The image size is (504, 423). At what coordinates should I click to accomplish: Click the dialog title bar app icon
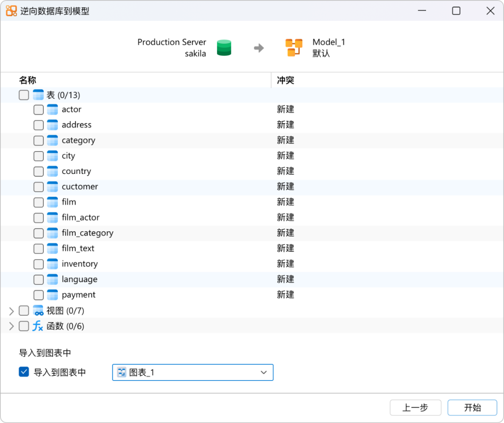pyautogui.click(x=11, y=10)
